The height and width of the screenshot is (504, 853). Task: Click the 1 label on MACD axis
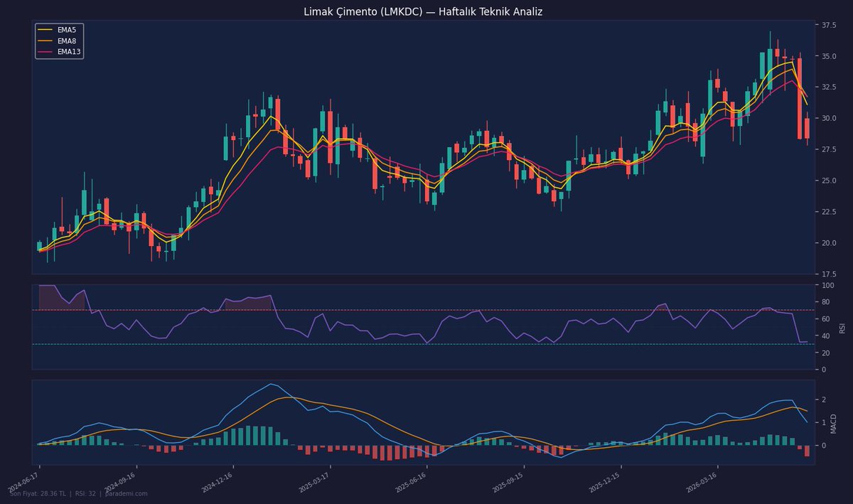coord(823,423)
